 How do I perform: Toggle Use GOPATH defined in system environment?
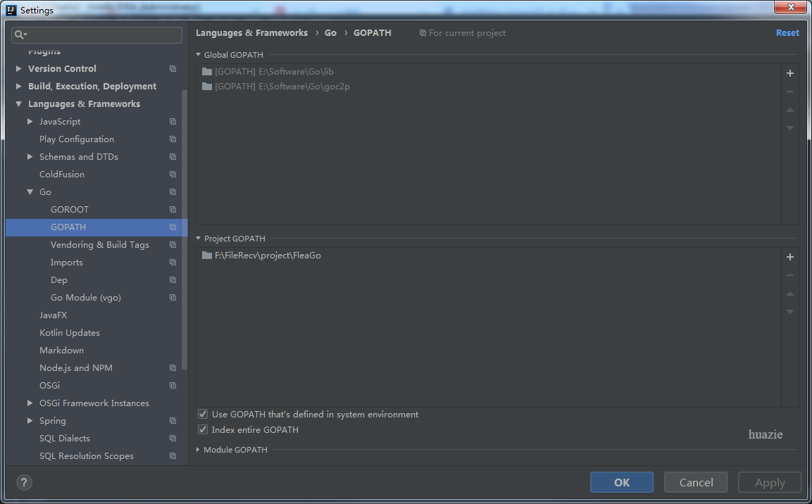203,414
